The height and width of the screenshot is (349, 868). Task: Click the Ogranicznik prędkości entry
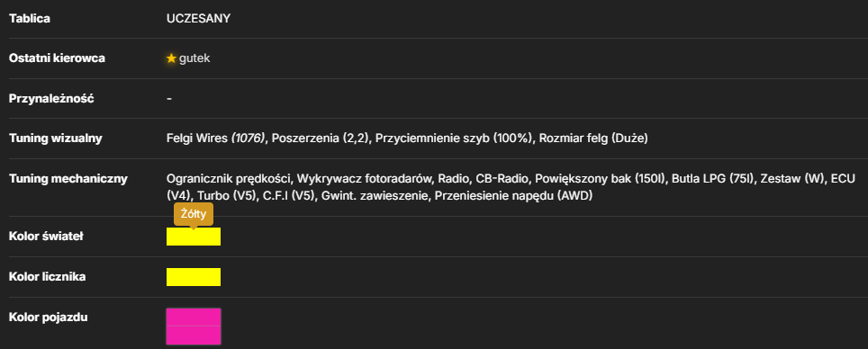point(229,179)
